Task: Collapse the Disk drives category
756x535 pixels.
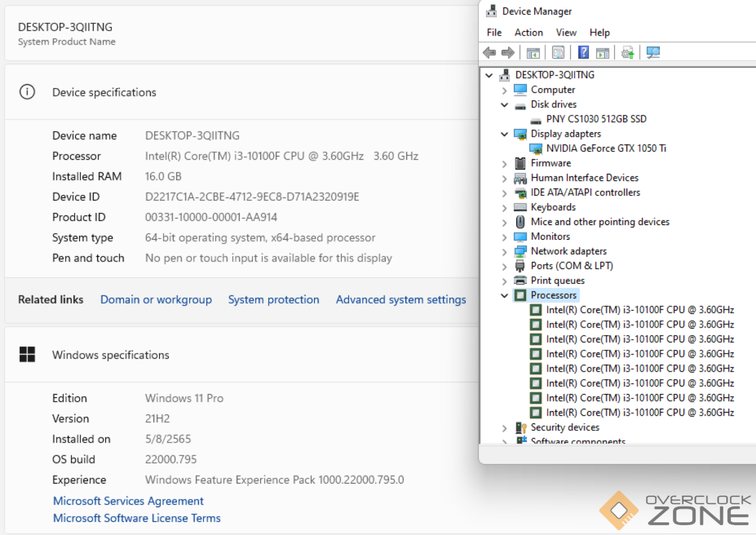Action: click(504, 105)
